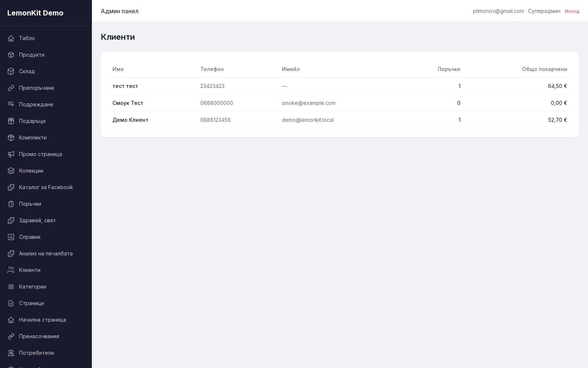Click the customer name тест тест

[125, 86]
